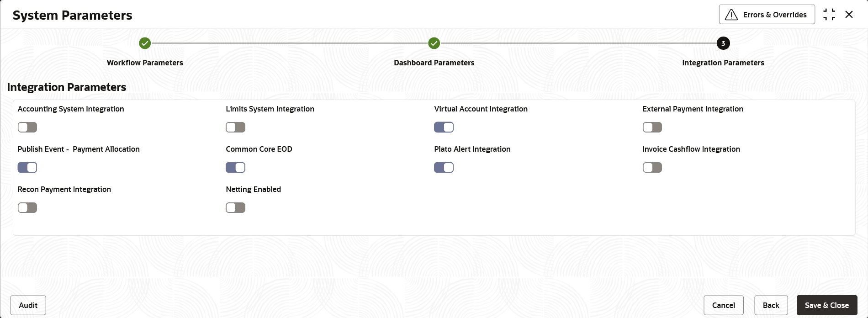Open Errors & Overrides warning button
Viewport: 868px width, 318px height.
coord(767,15)
